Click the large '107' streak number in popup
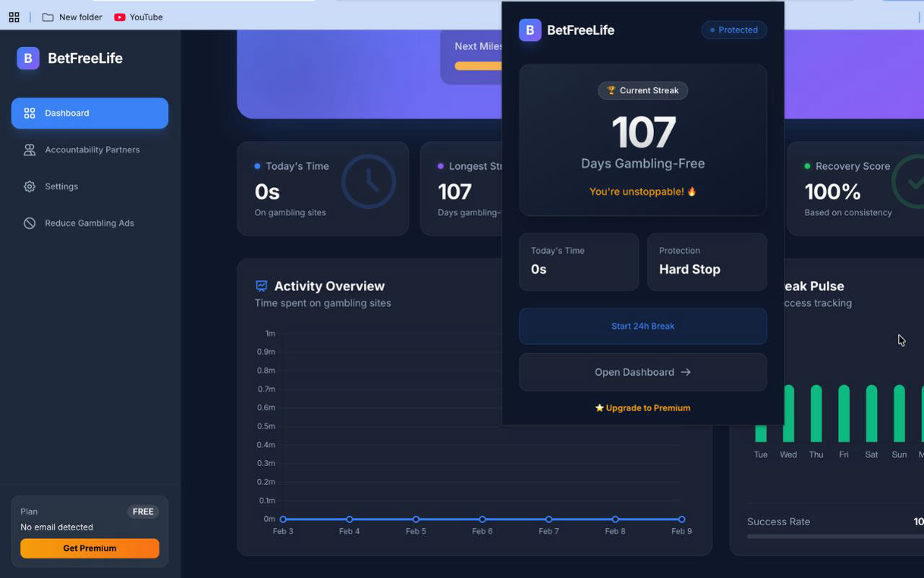 [643, 132]
